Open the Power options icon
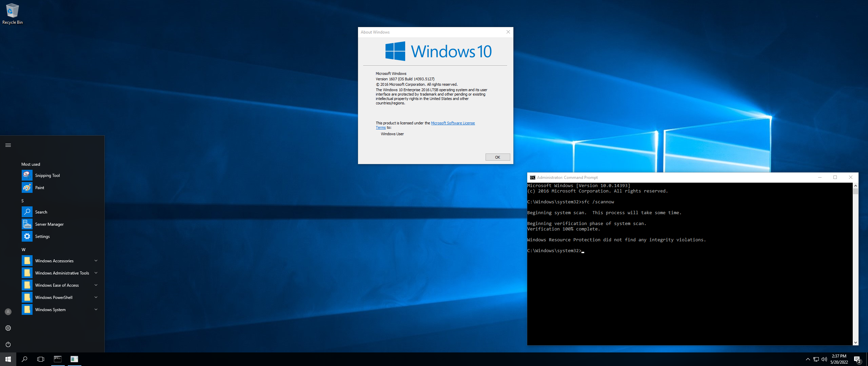868x366 pixels. pos(8,344)
